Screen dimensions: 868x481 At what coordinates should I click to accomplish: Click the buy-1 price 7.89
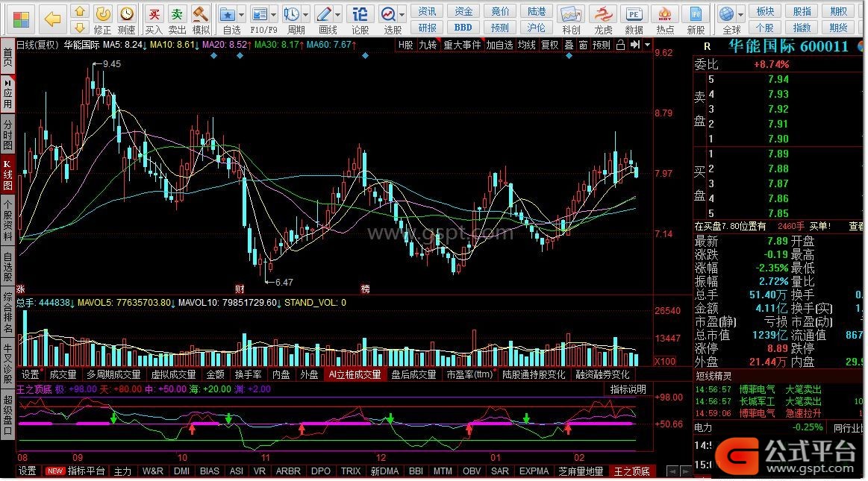[778, 154]
